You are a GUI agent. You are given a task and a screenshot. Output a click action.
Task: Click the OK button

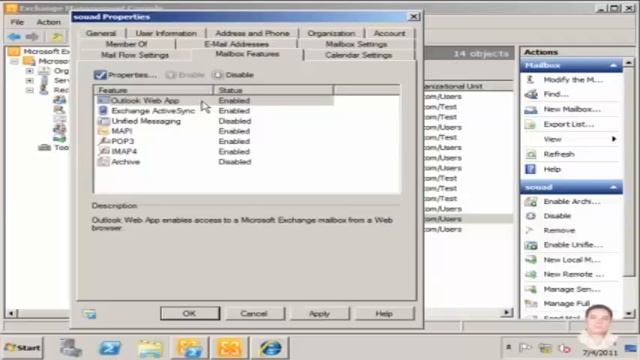click(190, 313)
